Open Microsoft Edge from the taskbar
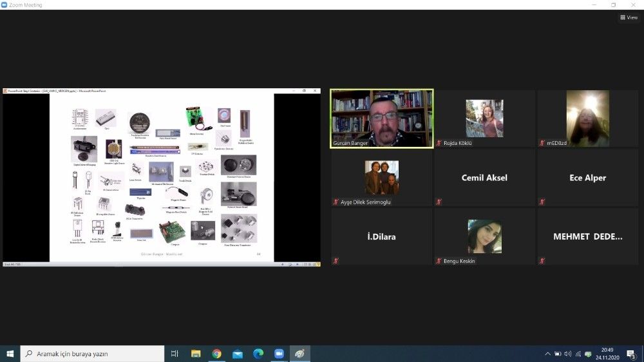The width and height of the screenshot is (644, 362). (258, 354)
